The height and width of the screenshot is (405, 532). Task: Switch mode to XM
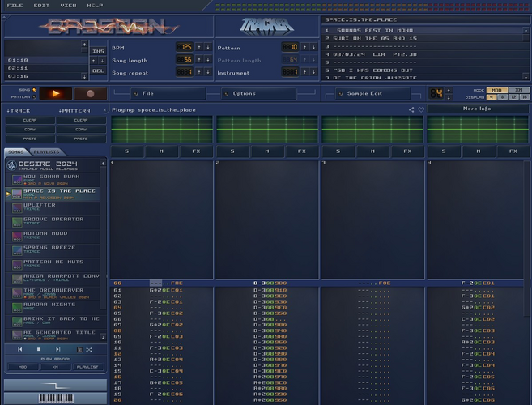tap(519, 90)
